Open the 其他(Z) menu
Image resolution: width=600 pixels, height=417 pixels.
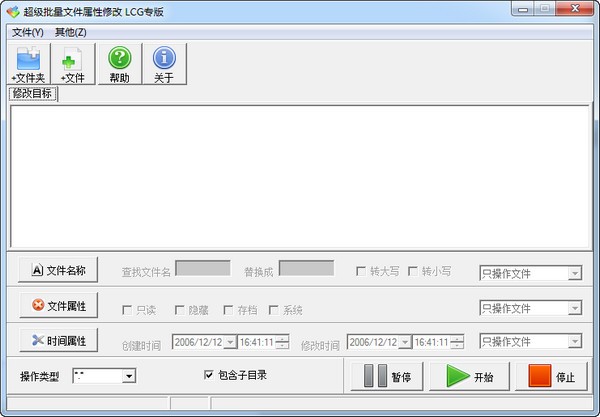click(x=71, y=33)
